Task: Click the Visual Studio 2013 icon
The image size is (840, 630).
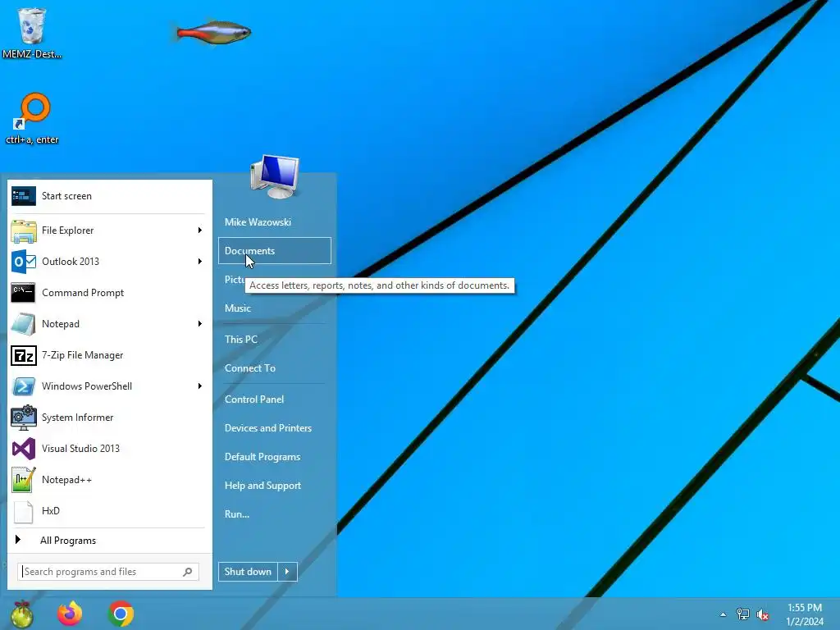Action: point(24,449)
